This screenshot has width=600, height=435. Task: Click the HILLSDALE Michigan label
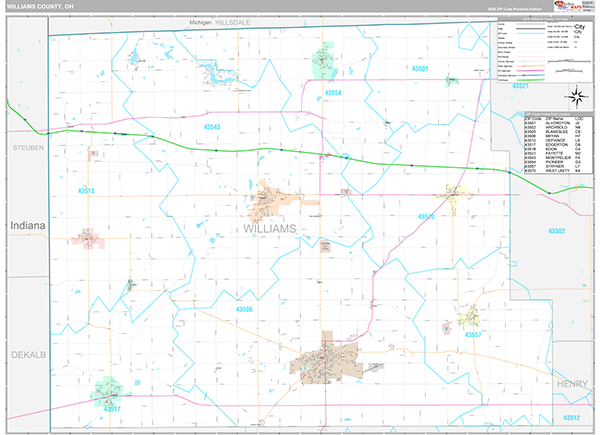point(233,23)
